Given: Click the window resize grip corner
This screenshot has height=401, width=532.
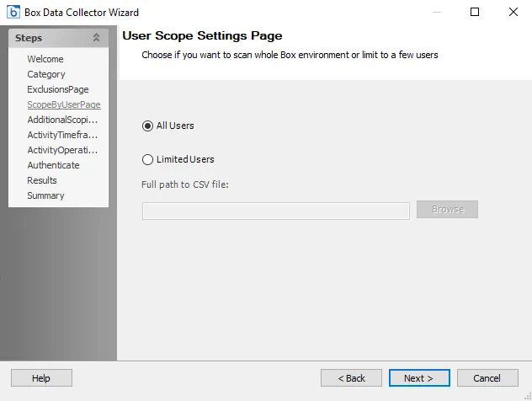Looking at the screenshot, I should [x=528, y=397].
